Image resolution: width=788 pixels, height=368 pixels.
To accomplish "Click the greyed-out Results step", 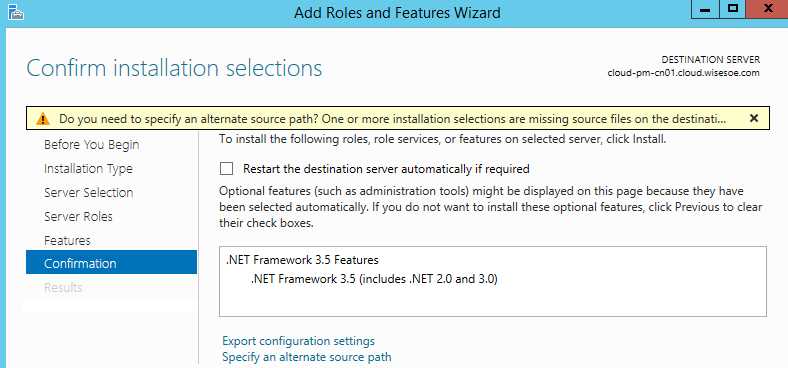I will [63, 288].
